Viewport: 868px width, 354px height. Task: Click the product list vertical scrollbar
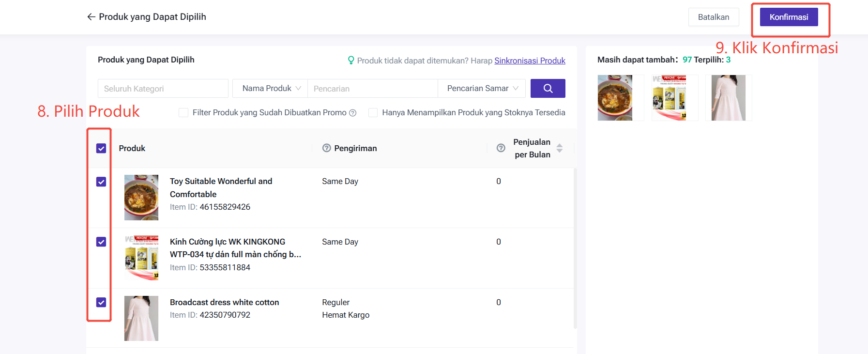pyautogui.click(x=575, y=248)
